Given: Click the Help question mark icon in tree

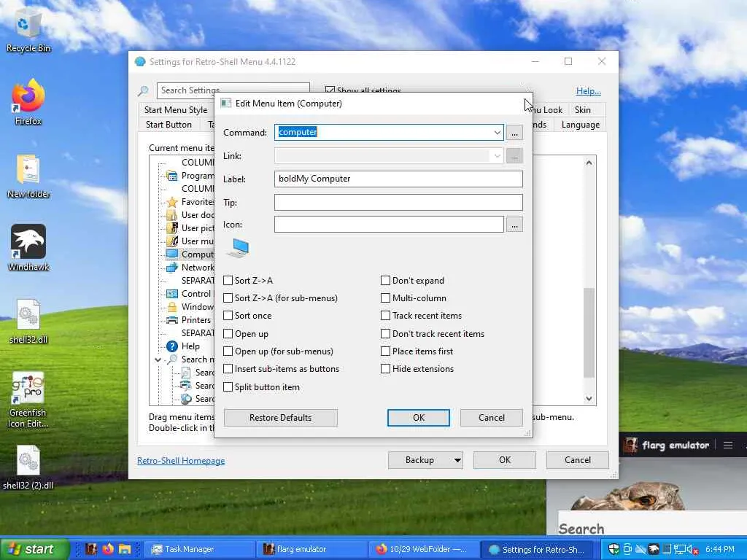Looking at the screenshot, I should pos(172,346).
